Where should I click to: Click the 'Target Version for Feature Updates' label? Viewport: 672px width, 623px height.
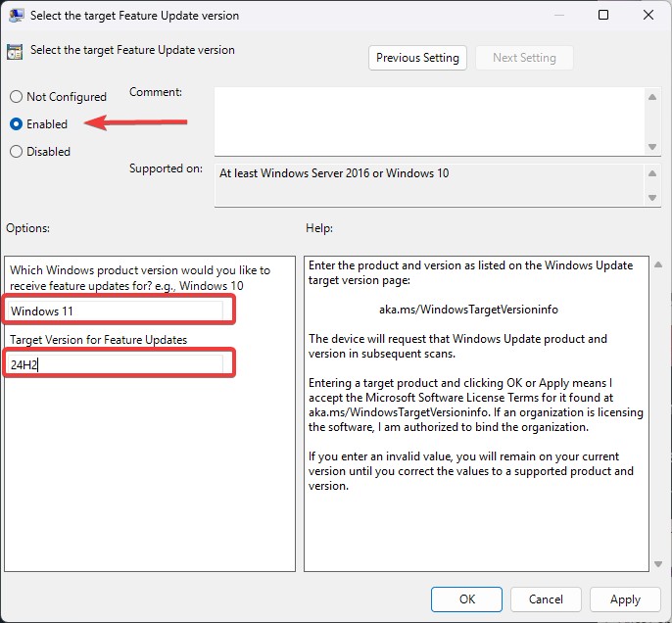point(99,340)
